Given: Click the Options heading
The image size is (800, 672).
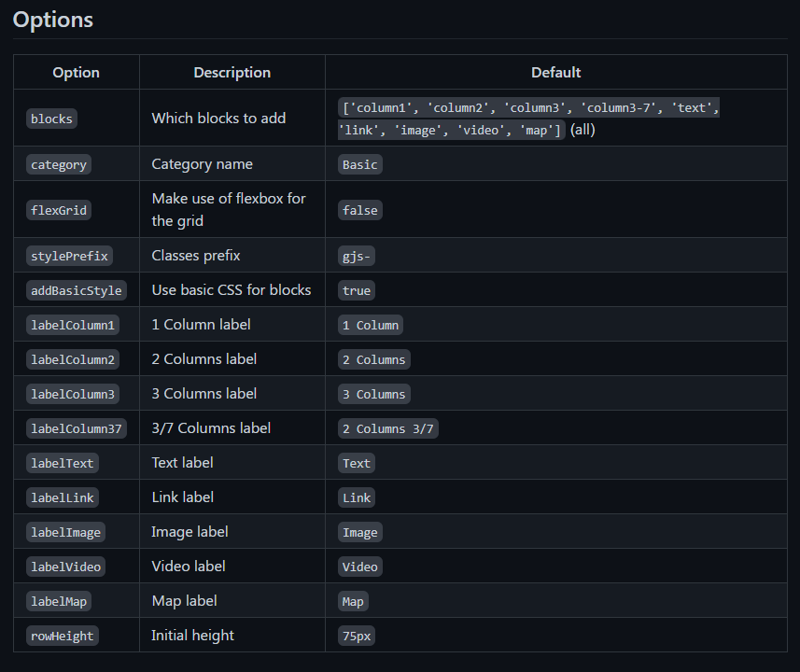Looking at the screenshot, I should 52,20.
